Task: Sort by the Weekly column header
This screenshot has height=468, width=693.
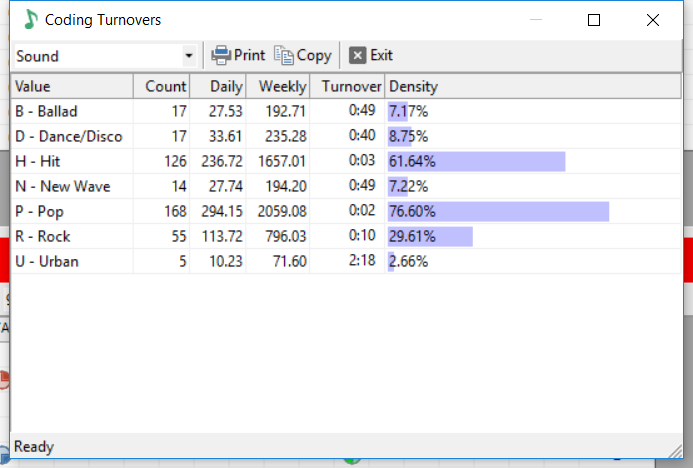Action: click(278, 86)
